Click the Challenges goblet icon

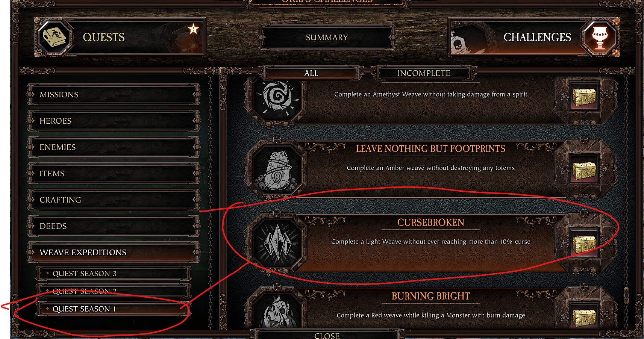600,38
